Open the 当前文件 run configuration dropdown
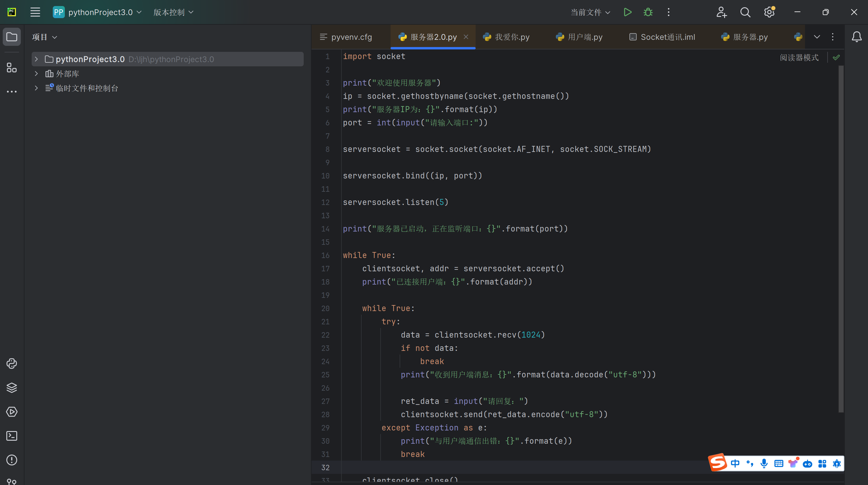868x485 pixels. coord(590,12)
